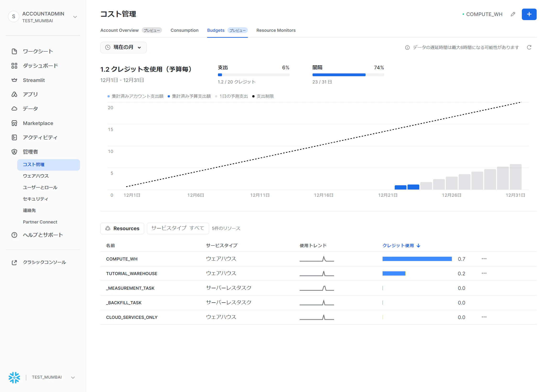Open ヘルプとサポート question mark icon
This screenshot has height=392, width=551.
(14, 235)
